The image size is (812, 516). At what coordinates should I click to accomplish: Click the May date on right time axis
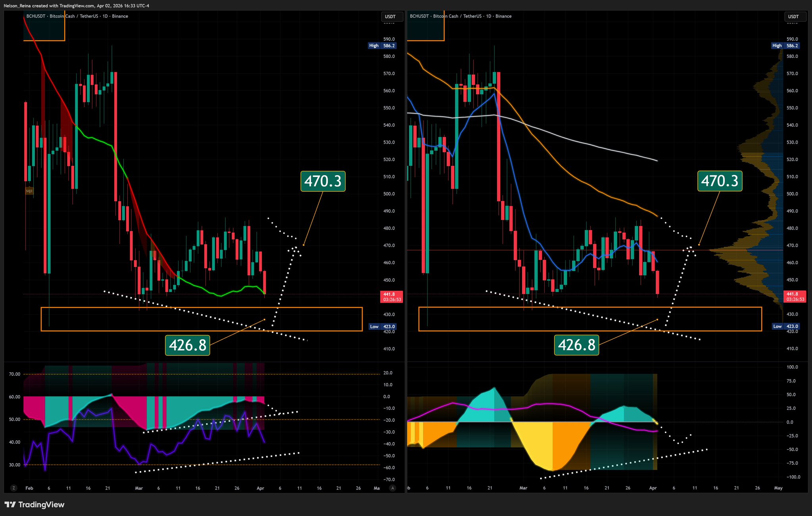tap(778, 488)
